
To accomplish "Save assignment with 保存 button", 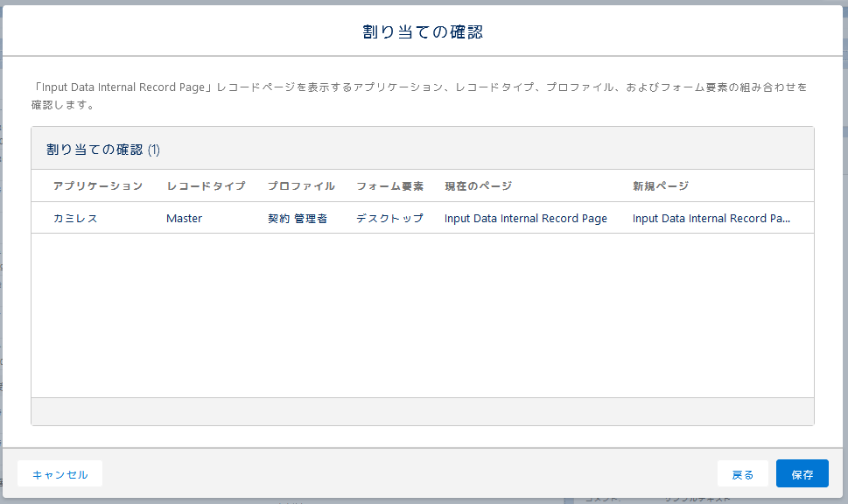I will pos(802,473).
